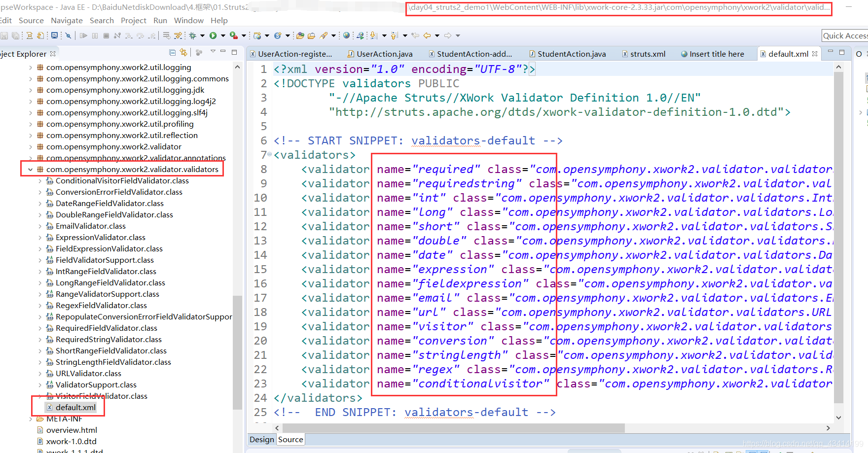The width and height of the screenshot is (868, 453).
Task: Open the Source menu
Action: click(31, 20)
